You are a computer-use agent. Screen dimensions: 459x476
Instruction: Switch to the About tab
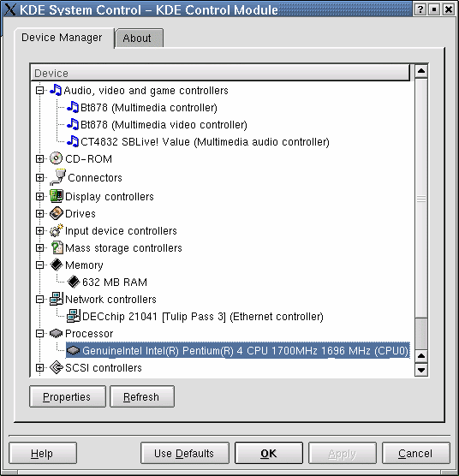tap(140, 39)
